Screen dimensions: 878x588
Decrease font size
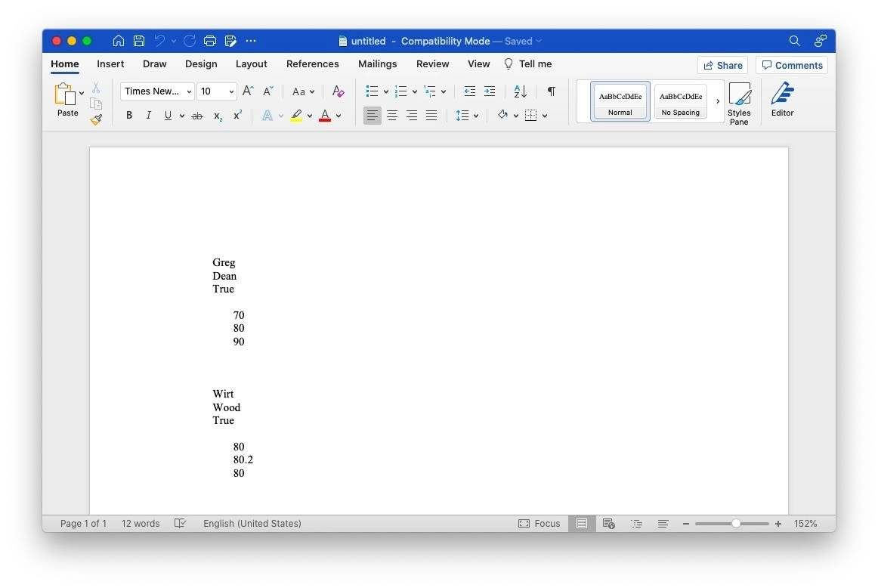(268, 91)
